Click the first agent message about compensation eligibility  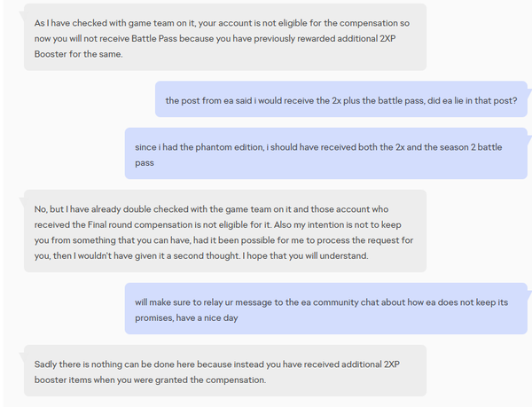(213, 37)
